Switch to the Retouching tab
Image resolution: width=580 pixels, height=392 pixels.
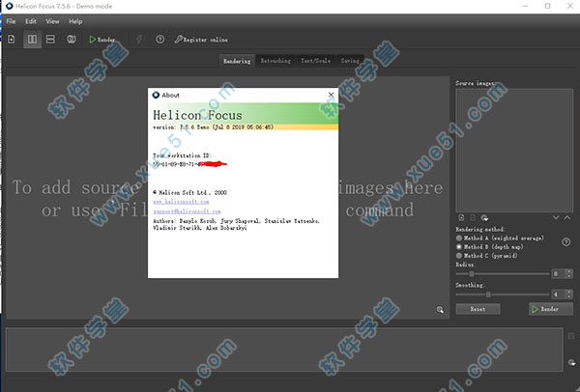point(275,61)
